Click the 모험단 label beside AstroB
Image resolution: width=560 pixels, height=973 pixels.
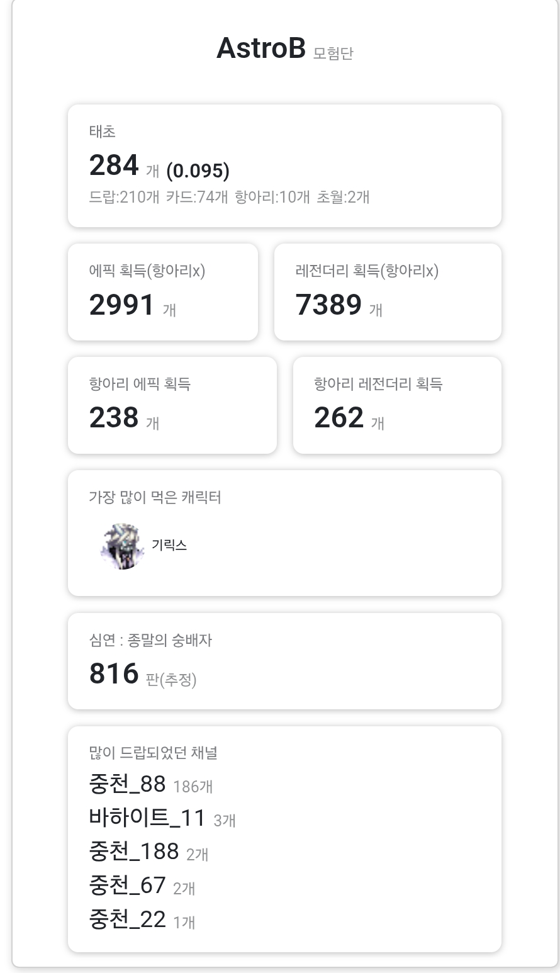pyautogui.click(x=333, y=52)
